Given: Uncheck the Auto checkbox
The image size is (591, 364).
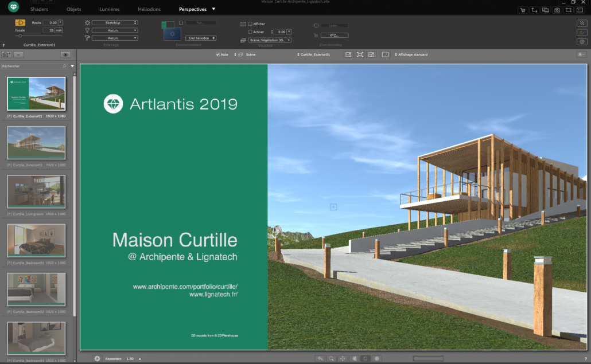Looking at the screenshot, I should click(x=217, y=54).
